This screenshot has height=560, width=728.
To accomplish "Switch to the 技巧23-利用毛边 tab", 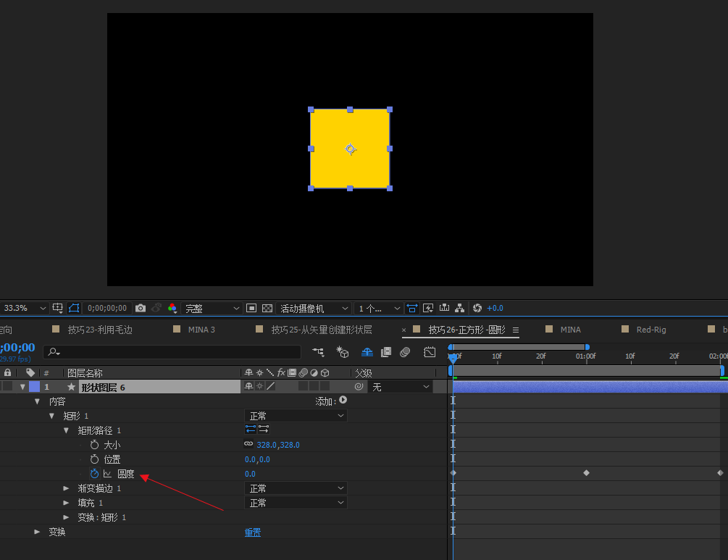I will pos(100,330).
